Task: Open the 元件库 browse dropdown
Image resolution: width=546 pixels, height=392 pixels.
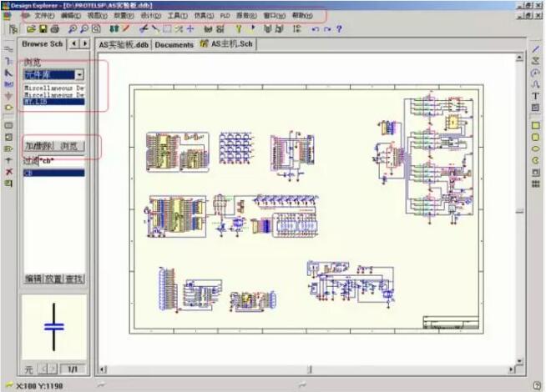Action: (78, 75)
